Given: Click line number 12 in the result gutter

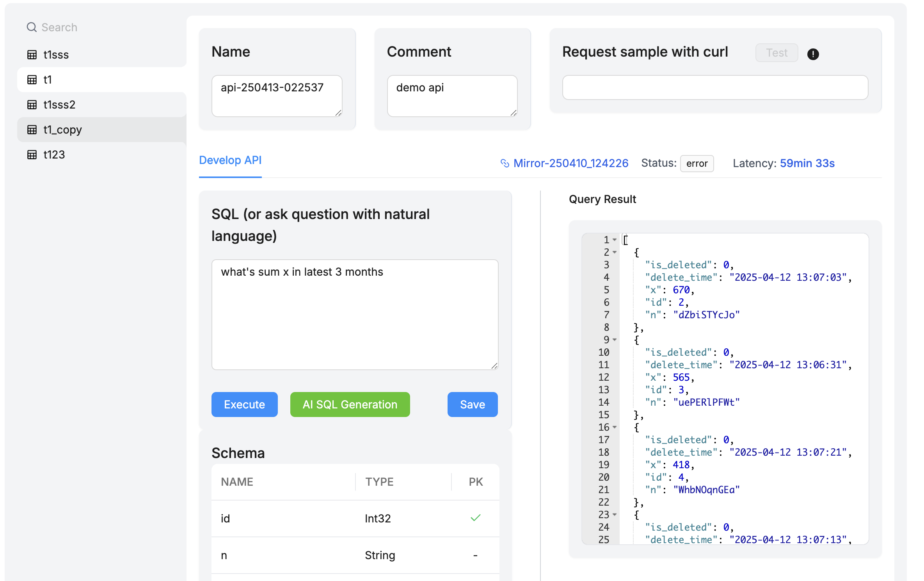Looking at the screenshot, I should 604,377.
